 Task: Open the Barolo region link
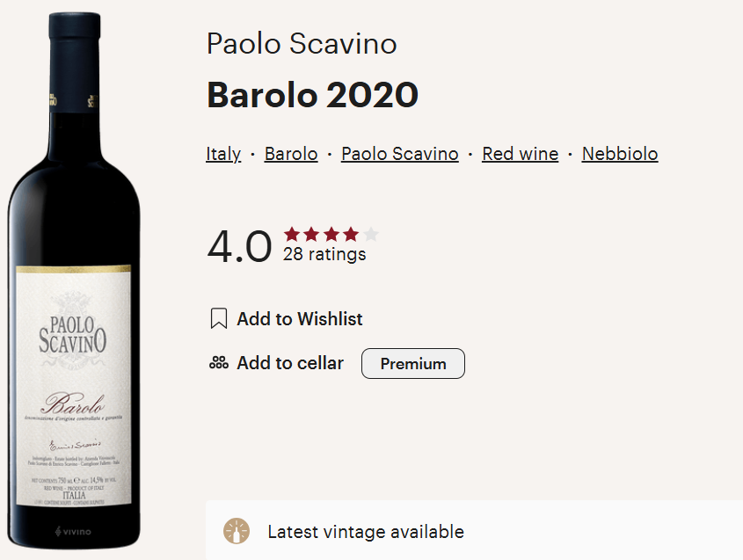pyautogui.click(x=291, y=154)
